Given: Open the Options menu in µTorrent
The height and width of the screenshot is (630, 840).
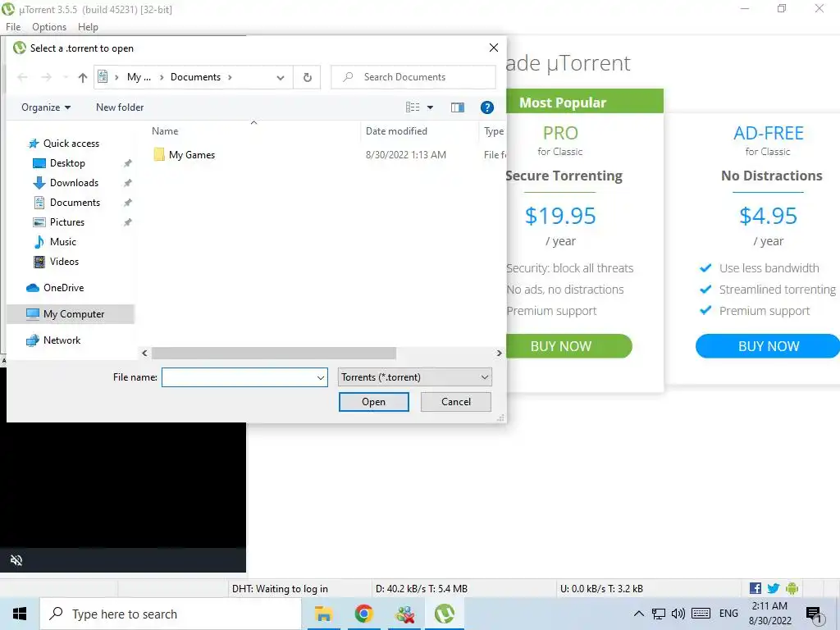Looking at the screenshot, I should pos(49,27).
